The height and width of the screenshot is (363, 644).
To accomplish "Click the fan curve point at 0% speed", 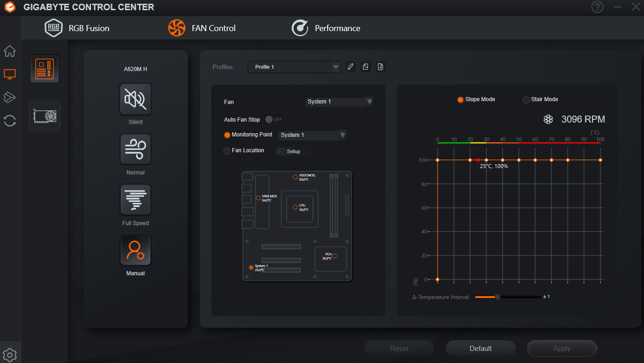I will click(437, 279).
